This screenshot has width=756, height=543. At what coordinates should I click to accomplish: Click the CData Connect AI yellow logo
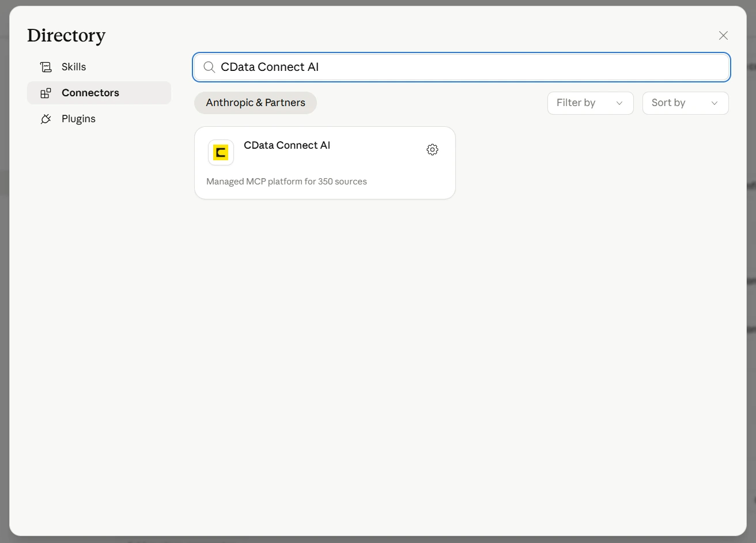click(221, 153)
